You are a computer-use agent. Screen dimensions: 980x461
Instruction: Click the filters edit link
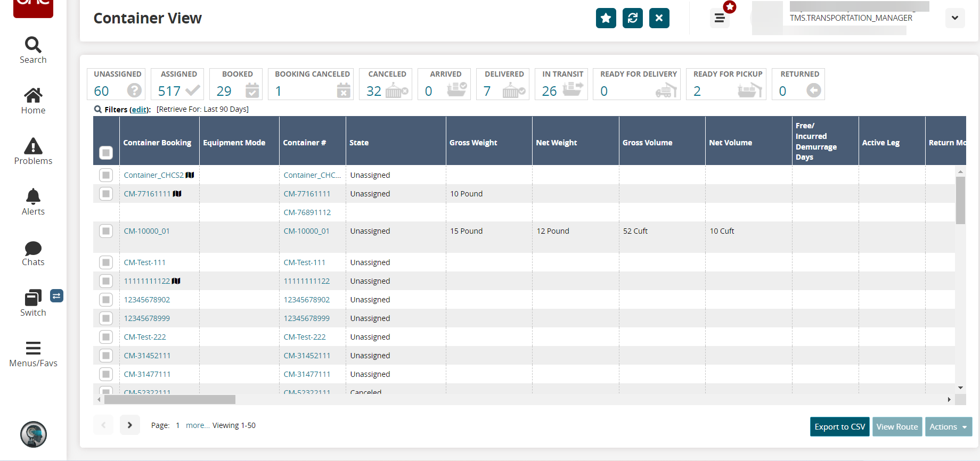(140, 110)
